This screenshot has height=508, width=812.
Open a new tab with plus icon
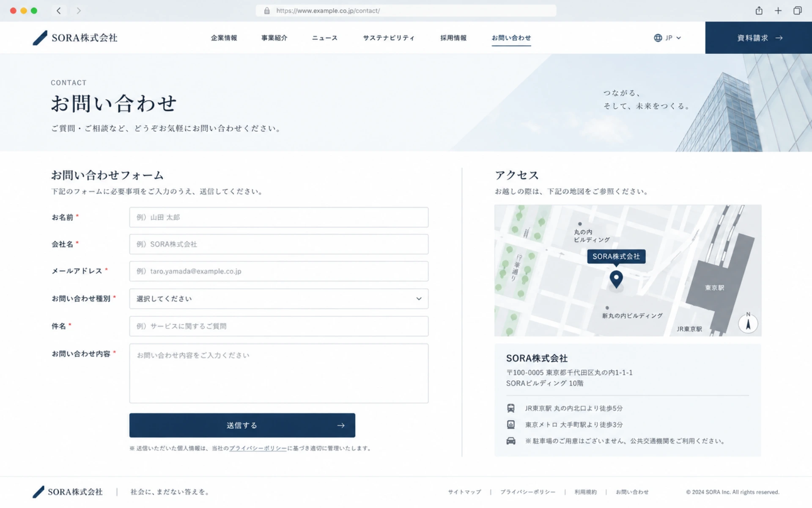pos(778,11)
